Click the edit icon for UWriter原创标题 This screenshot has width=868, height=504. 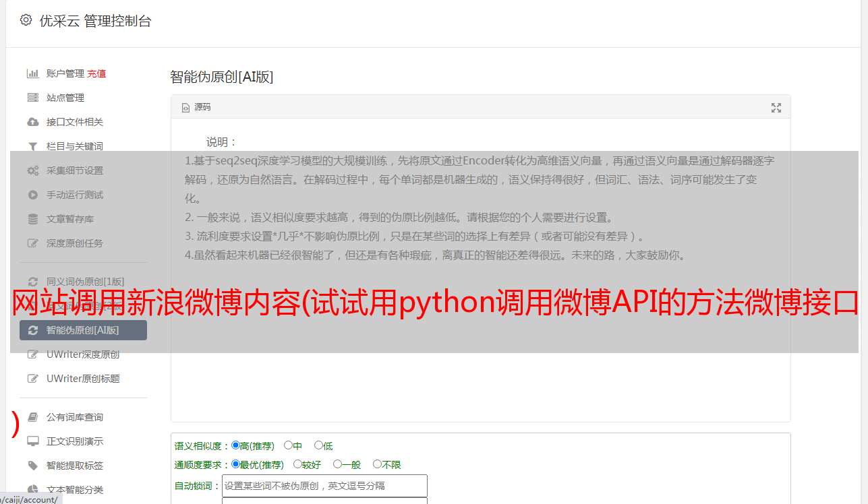click(x=32, y=379)
